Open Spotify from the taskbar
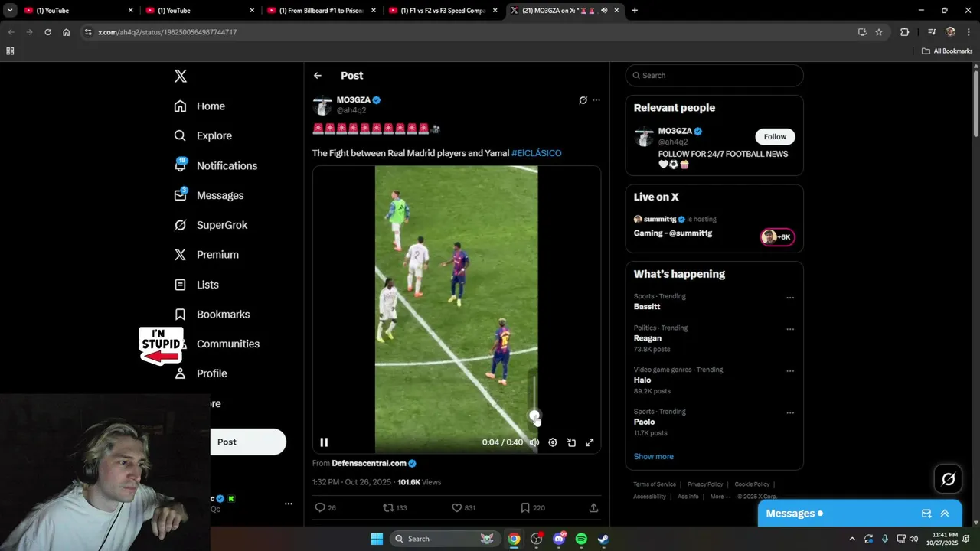This screenshot has height=551, width=980. click(581, 539)
